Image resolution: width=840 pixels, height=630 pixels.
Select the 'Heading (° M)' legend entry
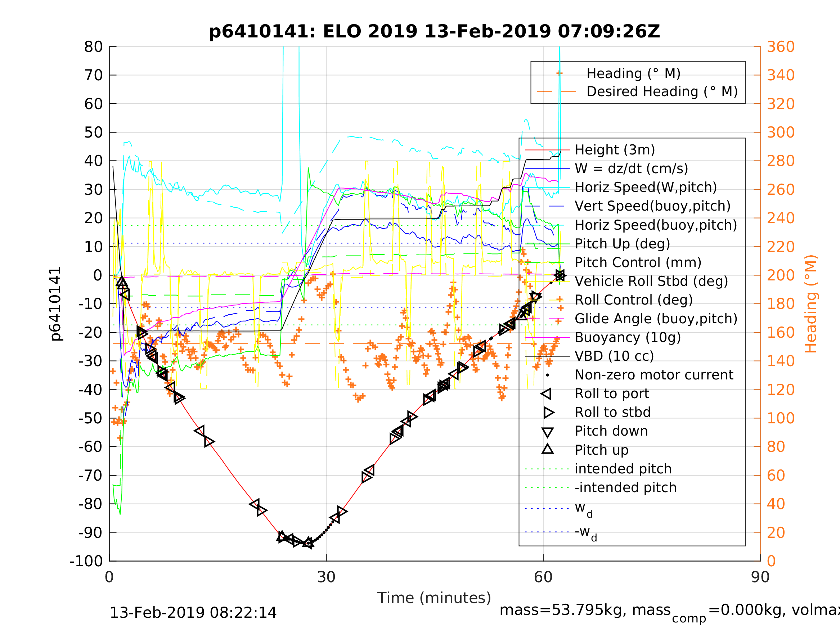tap(633, 73)
